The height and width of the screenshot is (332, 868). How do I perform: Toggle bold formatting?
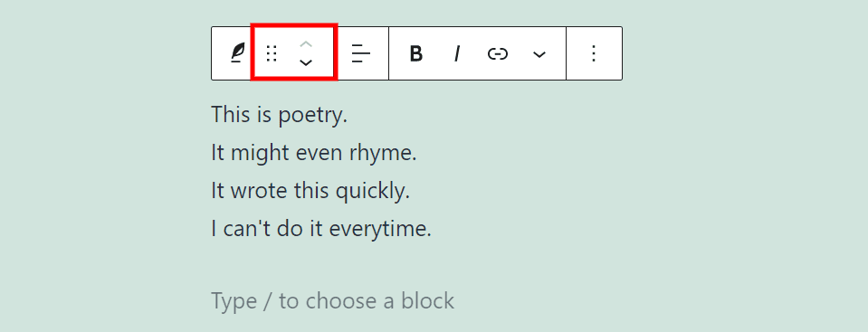click(x=416, y=53)
